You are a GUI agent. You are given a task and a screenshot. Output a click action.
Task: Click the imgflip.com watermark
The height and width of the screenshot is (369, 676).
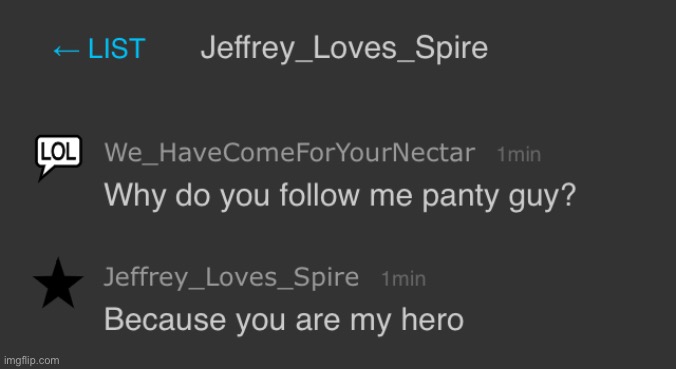[31, 360]
